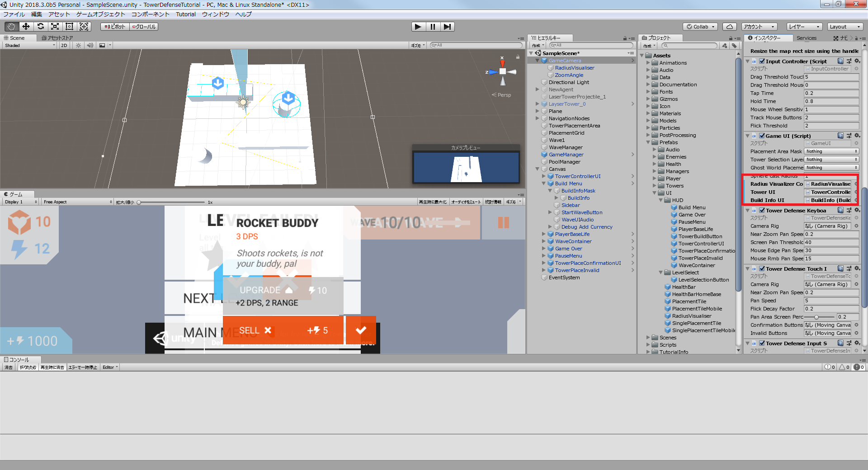
Task: Click object picker circle next to InputController script
Action: (856, 69)
